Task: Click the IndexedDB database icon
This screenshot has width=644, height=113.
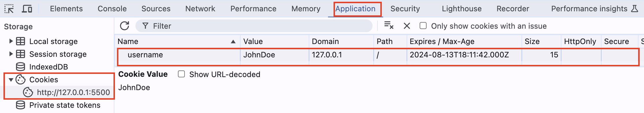Action: click(x=20, y=67)
